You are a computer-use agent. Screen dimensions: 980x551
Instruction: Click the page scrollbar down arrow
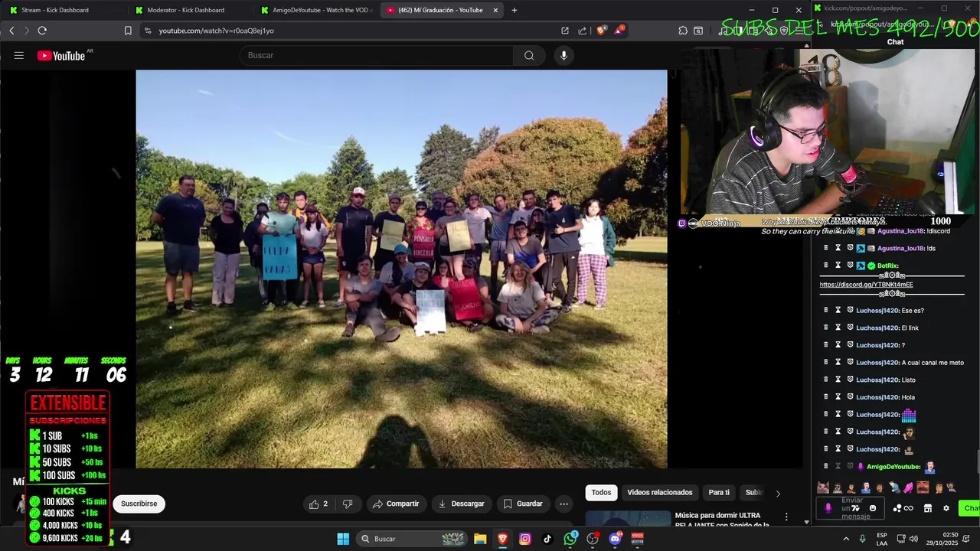(806, 522)
